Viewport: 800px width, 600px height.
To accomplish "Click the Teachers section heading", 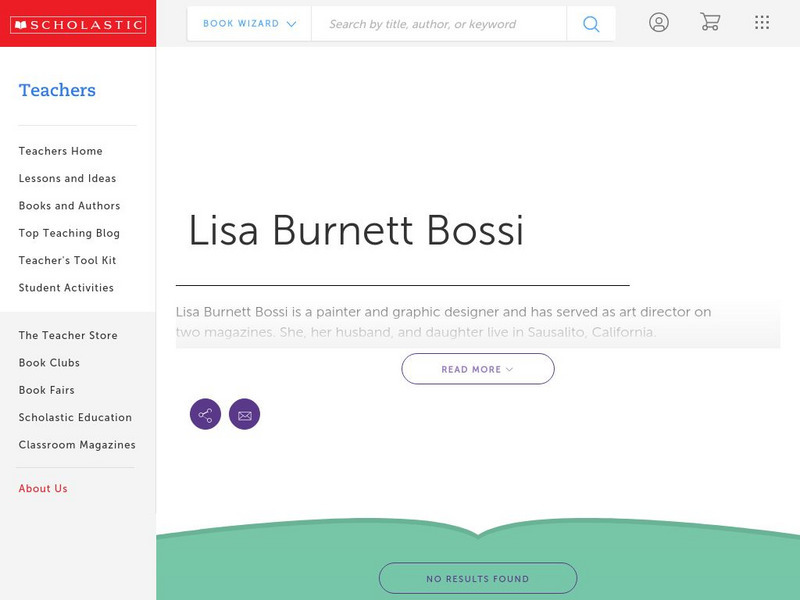I will [x=57, y=90].
